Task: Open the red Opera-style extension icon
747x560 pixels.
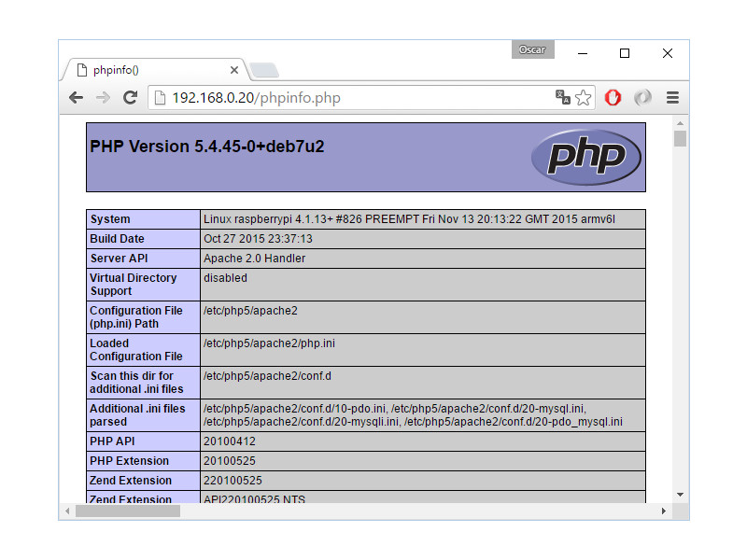Action: pos(613,98)
